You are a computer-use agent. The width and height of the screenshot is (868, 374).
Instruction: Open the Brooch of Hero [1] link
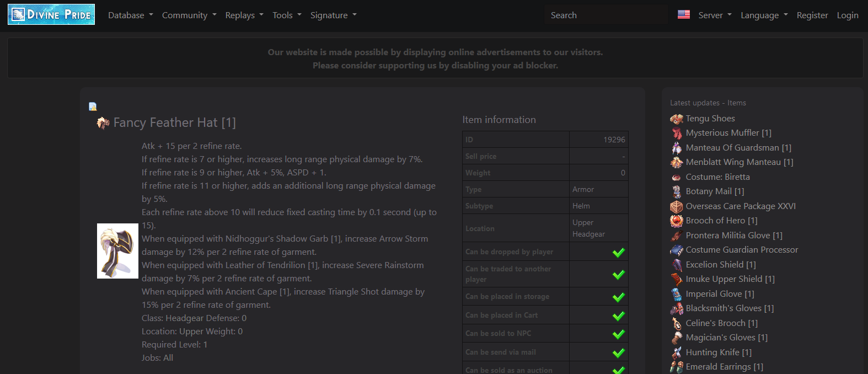pyautogui.click(x=721, y=221)
